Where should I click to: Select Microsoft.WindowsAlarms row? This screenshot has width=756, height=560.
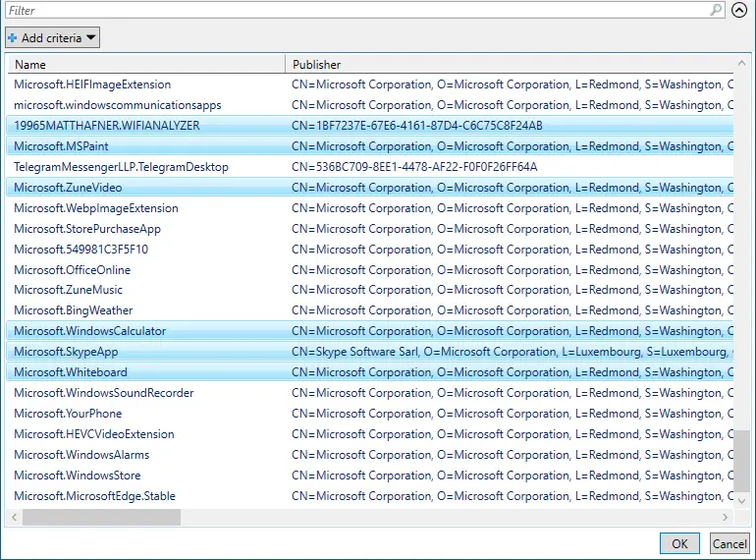[x=370, y=455]
